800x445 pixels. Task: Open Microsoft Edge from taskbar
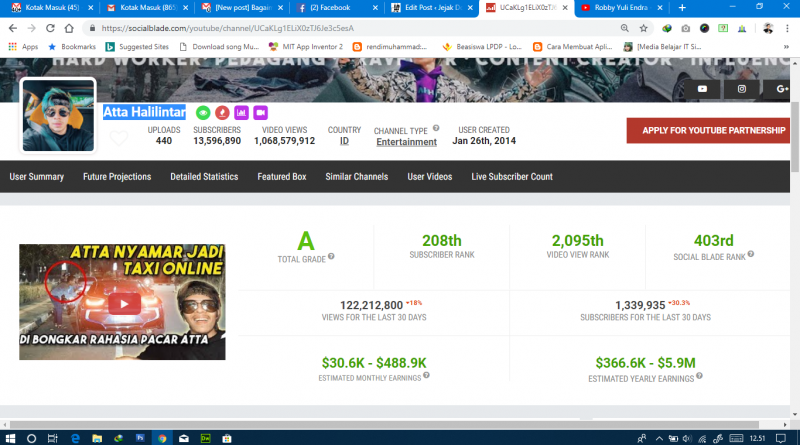coord(75,438)
